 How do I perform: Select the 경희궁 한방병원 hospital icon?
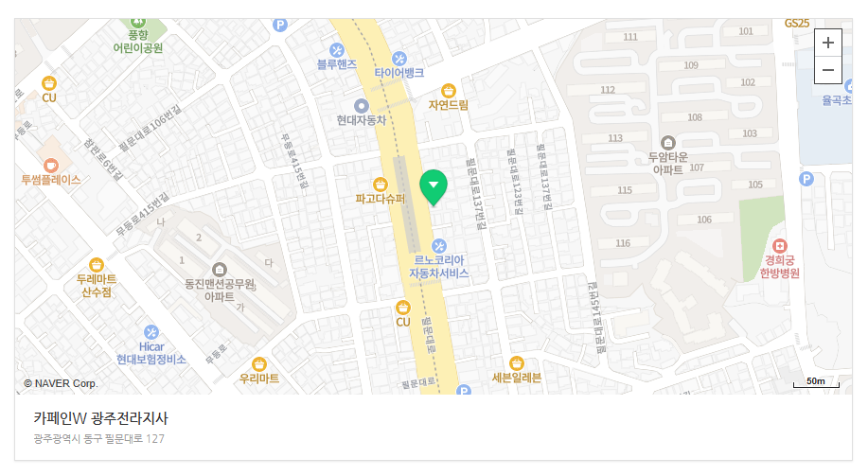tap(779, 246)
